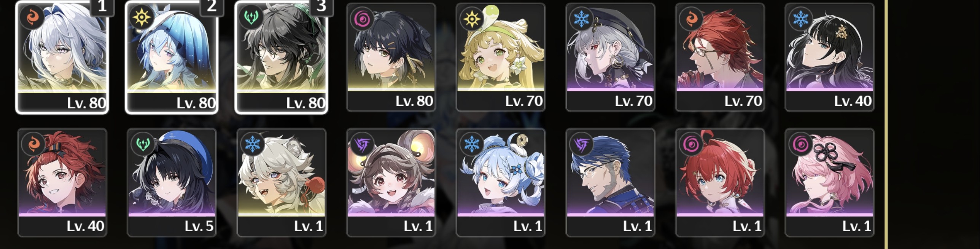Click Electro icon on mouse-eared brown-haired girl
980x249 pixels.
[x=361, y=144]
